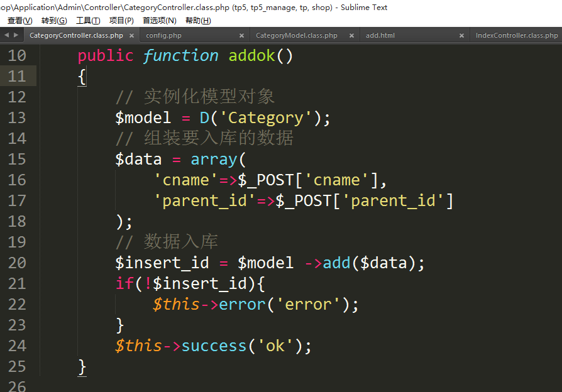Image resolution: width=562 pixels, height=392 pixels.
Task: Open the 查看(V) View menu
Action: [x=19, y=21]
